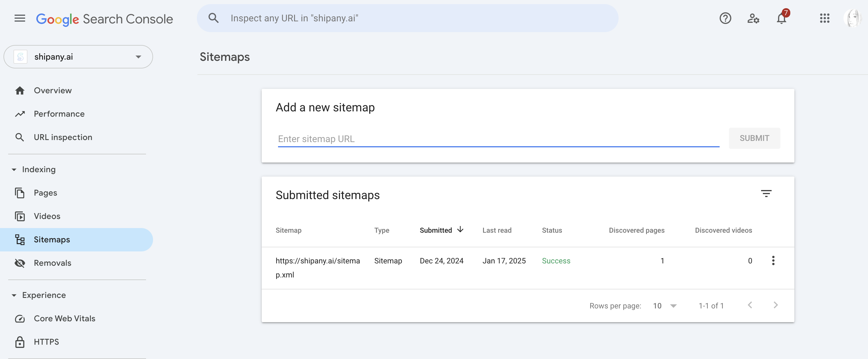Click the next page arrow
This screenshot has width=868, height=359.
(776, 305)
